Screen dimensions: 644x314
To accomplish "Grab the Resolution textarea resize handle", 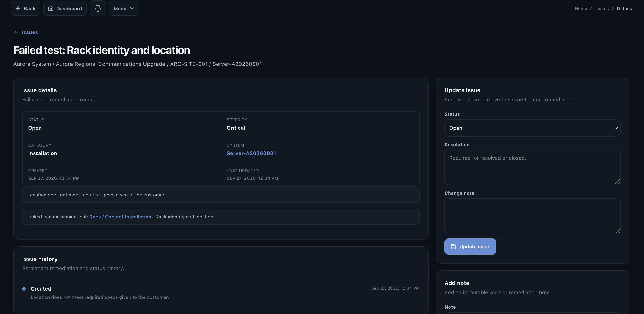I will pos(617,182).
